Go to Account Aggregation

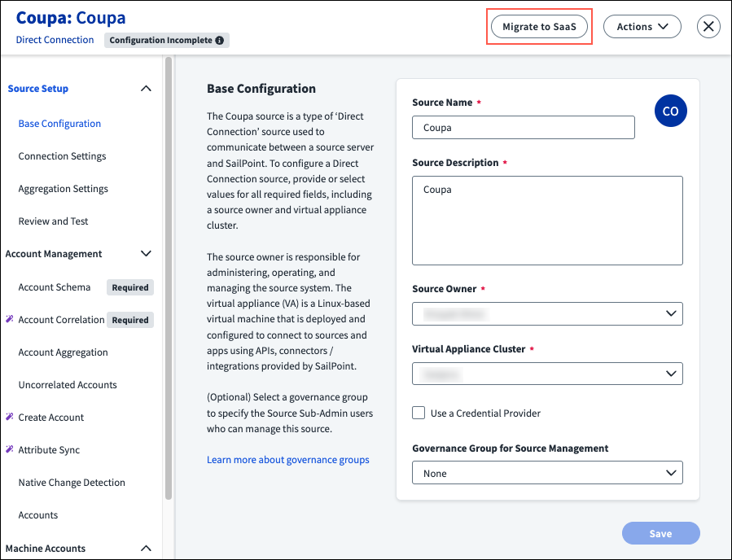(63, 352)
